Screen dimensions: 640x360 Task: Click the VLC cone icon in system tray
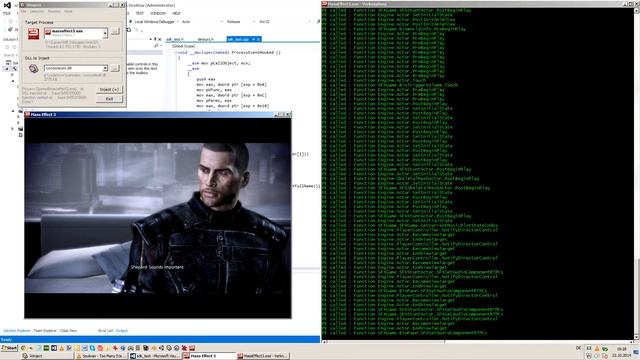[x=597, y=349]
